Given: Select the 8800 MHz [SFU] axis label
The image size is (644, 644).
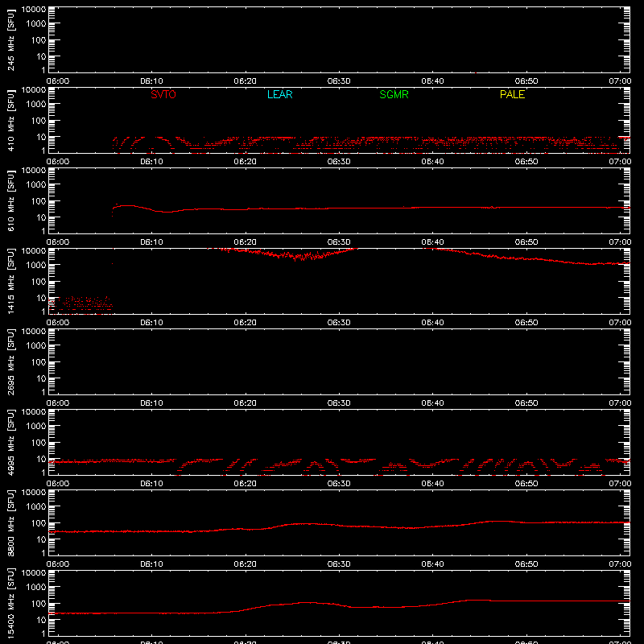Looking at the screenshot, I should 11,523.
